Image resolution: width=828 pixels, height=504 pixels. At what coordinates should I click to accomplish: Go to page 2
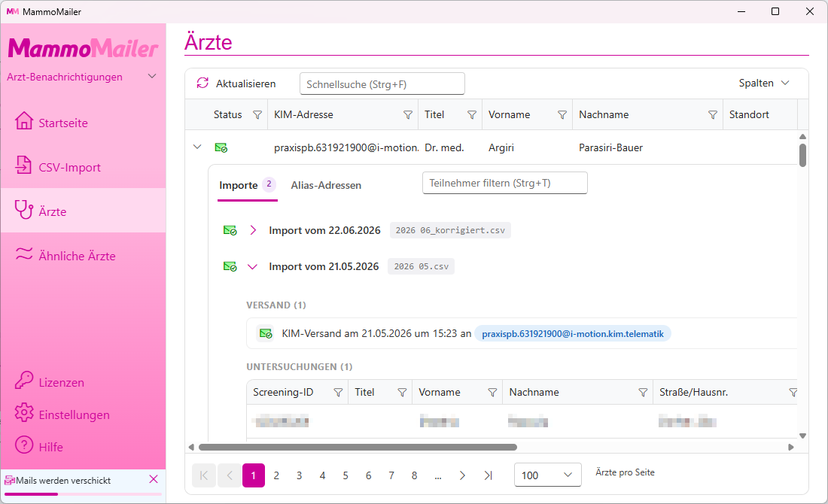pyautogui.click(x=276, y=475)
